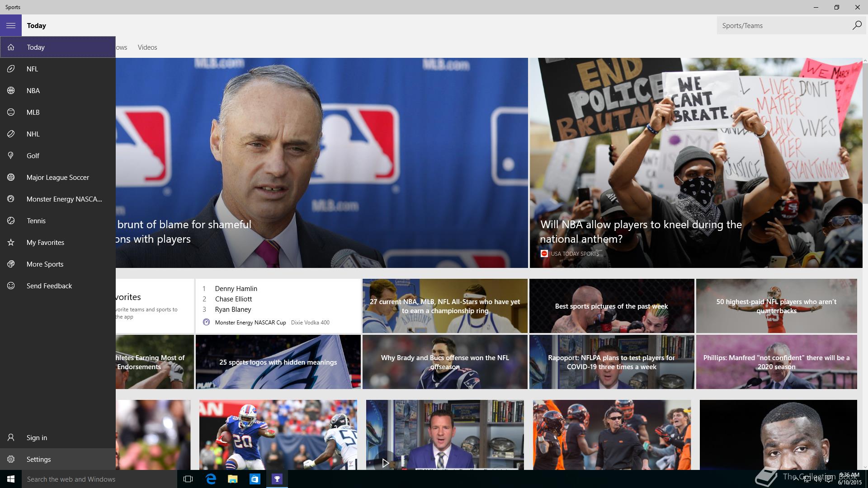Open 50 highest-paid NFL players article
Image resolution: width=868 pixels, height=488 pixels.
pos(776,306)
